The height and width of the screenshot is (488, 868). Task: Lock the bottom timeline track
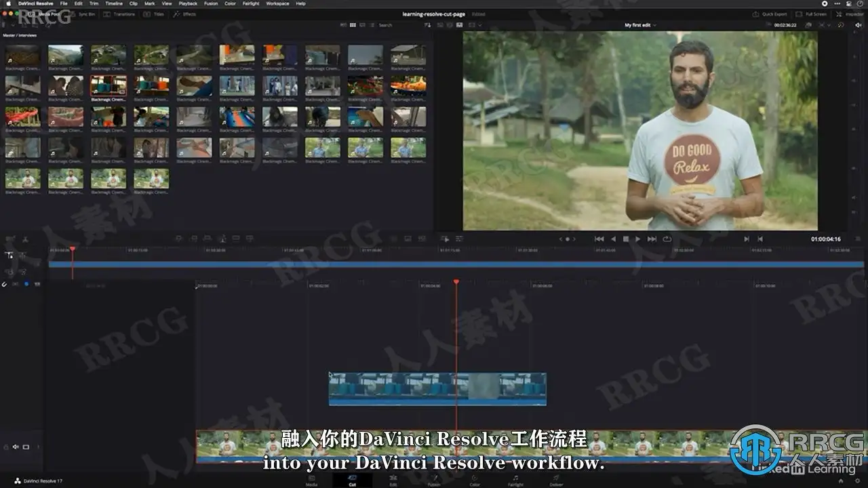(6, 447)
